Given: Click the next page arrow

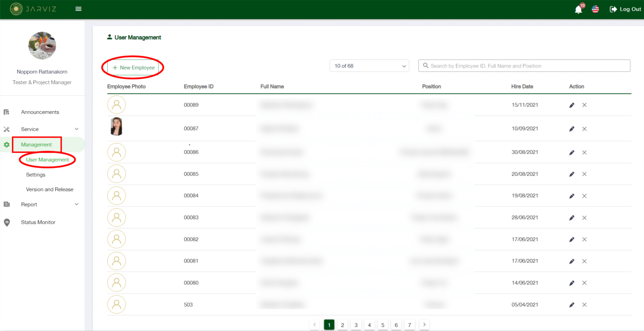Looking at the screenshot, I should pyautogui.click(x=424, y=325).
